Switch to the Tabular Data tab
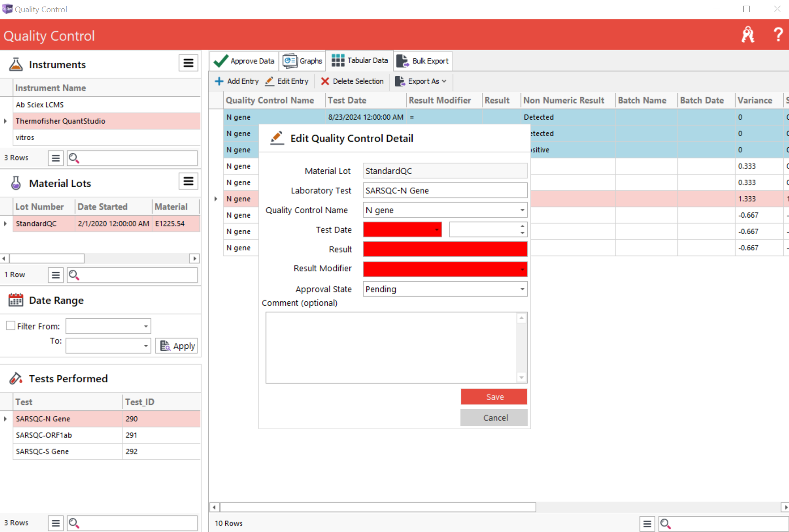789x532 pixels. click(x=359, y=61)
